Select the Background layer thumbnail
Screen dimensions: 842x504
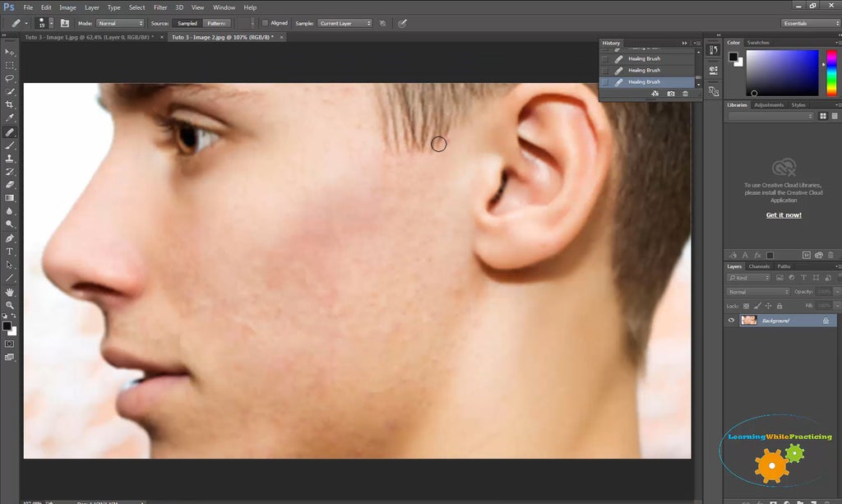[748, 320]
